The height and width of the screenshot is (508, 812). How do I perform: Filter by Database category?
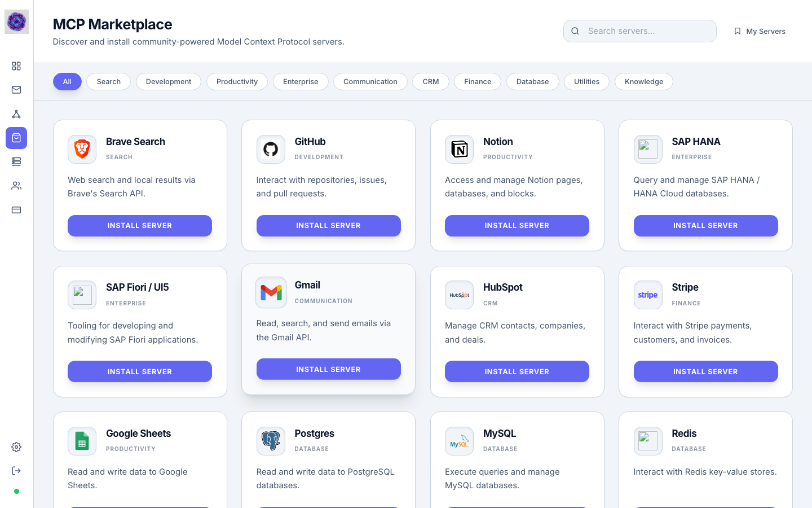532,82
